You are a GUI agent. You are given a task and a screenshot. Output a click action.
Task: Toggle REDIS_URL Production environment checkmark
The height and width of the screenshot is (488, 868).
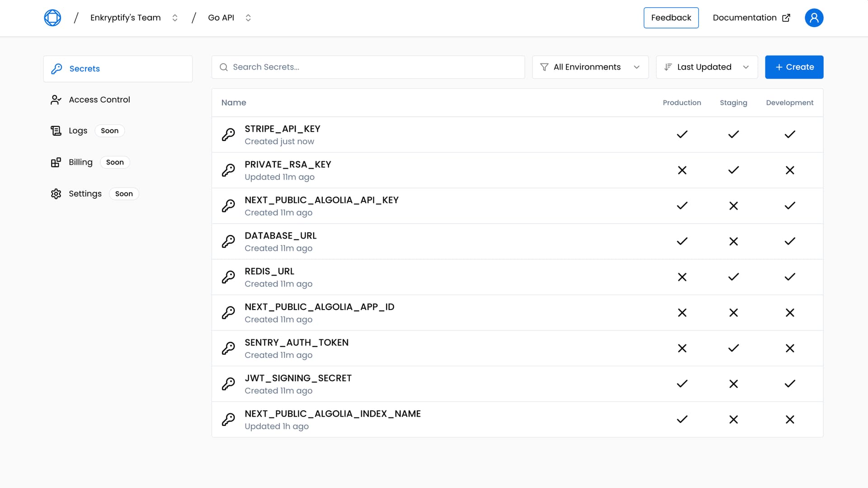tap(681, 277)
